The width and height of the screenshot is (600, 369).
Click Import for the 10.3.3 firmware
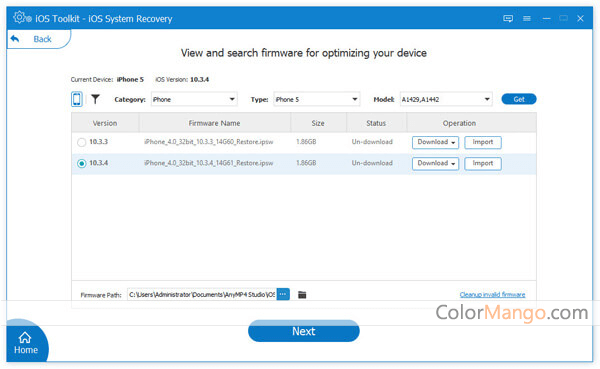click(x=483, y=142)
